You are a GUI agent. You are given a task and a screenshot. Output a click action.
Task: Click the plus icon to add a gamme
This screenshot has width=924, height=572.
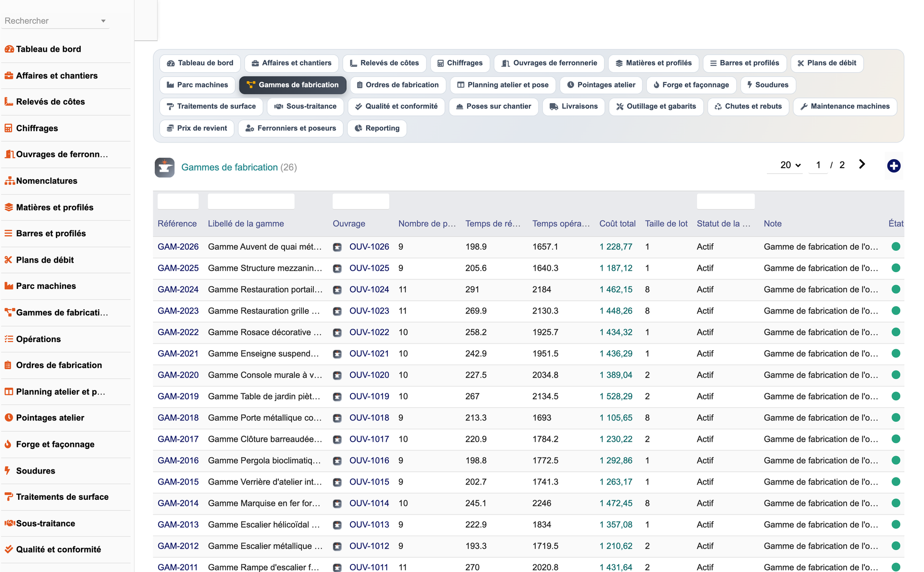pyautogui.click(x=894, y=166)
